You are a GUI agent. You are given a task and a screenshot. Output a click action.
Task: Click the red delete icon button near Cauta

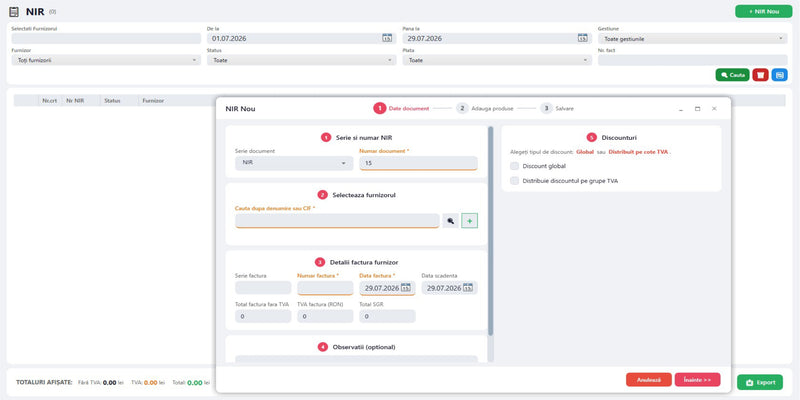point(760,75)
